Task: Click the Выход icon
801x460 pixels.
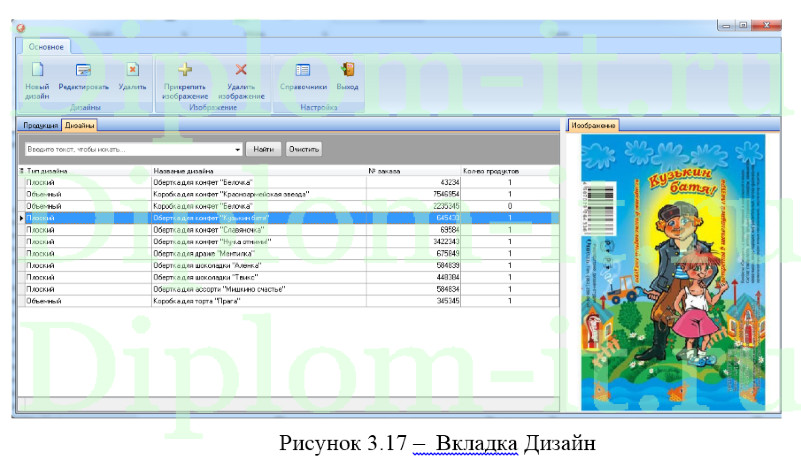Action: coord(347,70)
